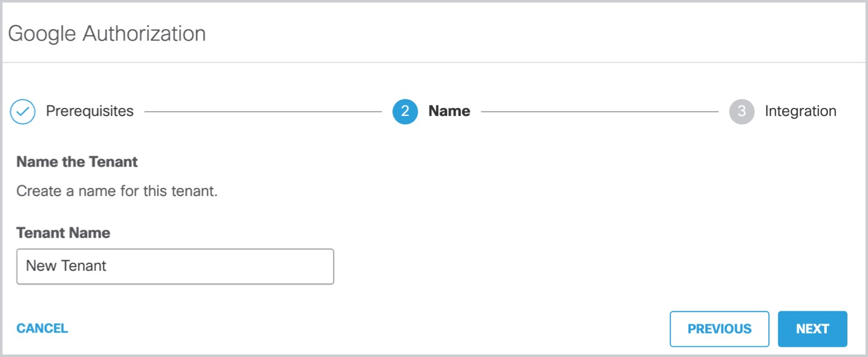Click the Prerequisites completed checkmark icon

(x=22, y=112)
